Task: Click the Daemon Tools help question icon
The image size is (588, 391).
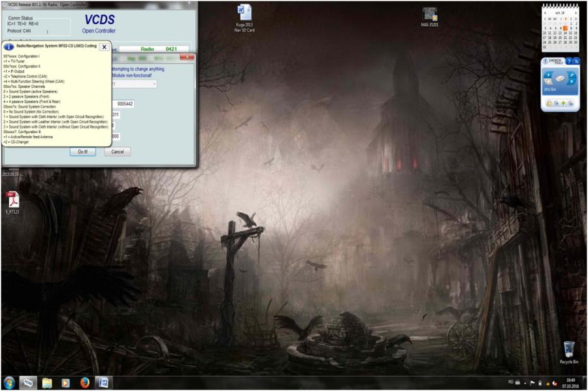Action: pos(569,61)
